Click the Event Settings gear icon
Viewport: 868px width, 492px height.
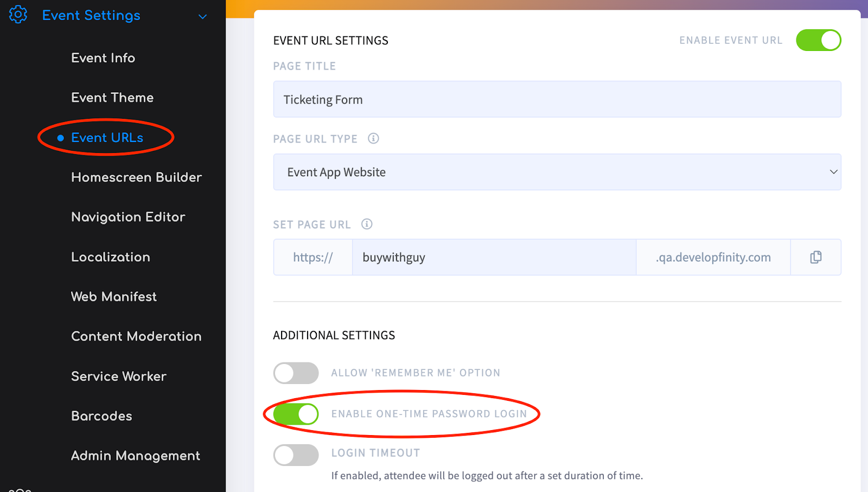click(18, 15)
